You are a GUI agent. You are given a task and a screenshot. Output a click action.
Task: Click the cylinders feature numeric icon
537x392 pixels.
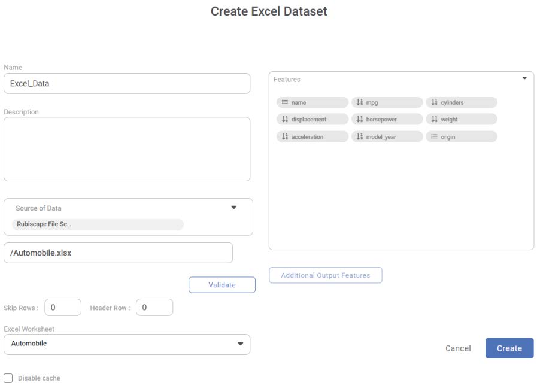[435, 102]
